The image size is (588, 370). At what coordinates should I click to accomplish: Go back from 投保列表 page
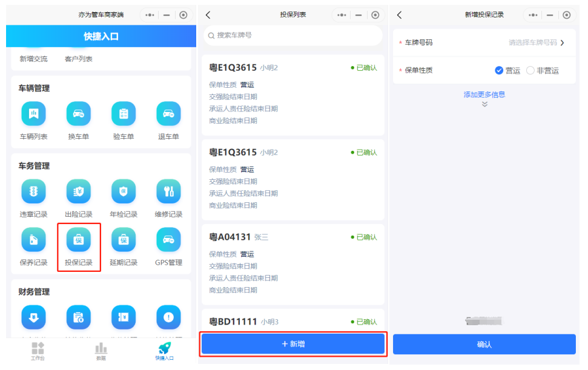coord(208,15)
